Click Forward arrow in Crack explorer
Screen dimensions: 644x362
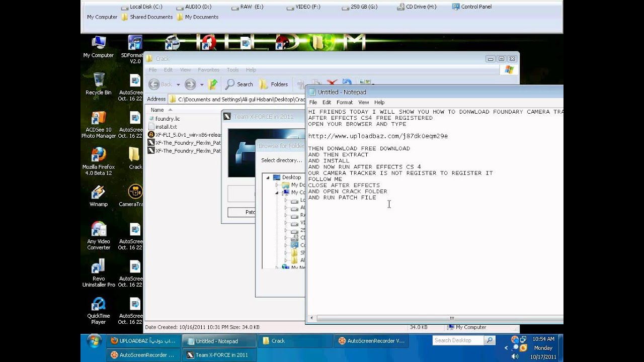coord(190,84)
